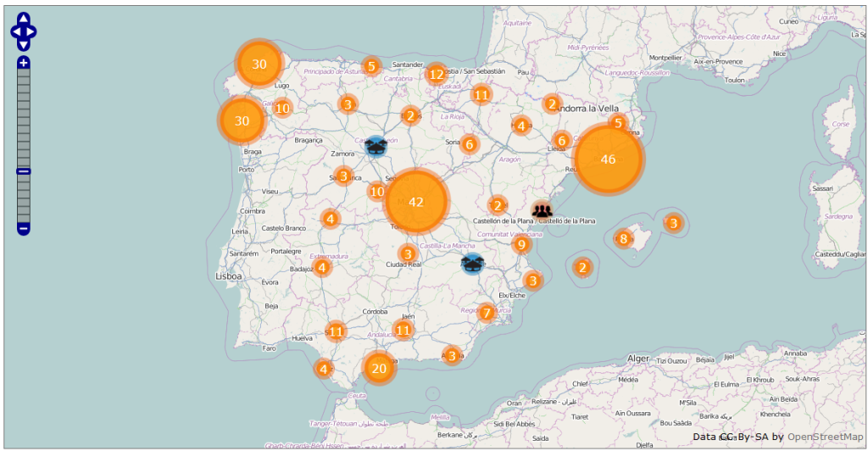Click the pan down arrow
The height and width of the screenshot is (457, 868).
tap(24, 43)
